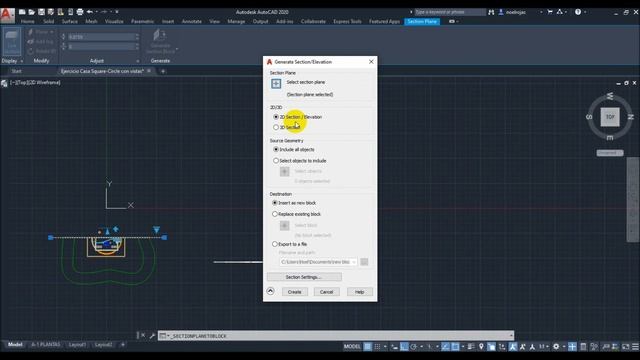Click the customization hamburger menu icon
640x360 pixels.
636,347
